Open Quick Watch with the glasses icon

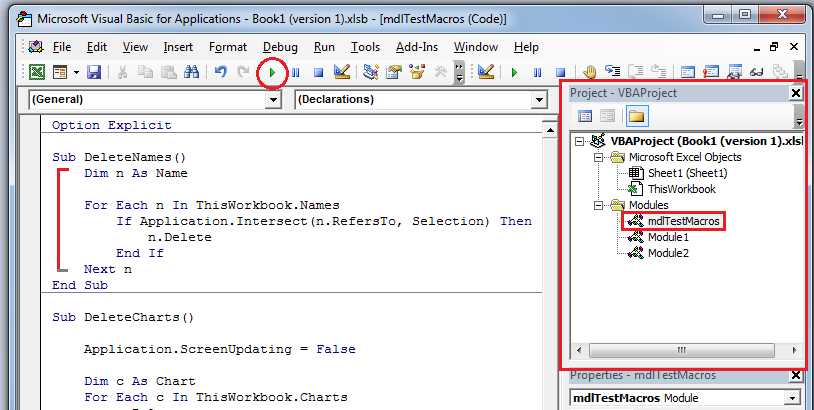point(757,72)
